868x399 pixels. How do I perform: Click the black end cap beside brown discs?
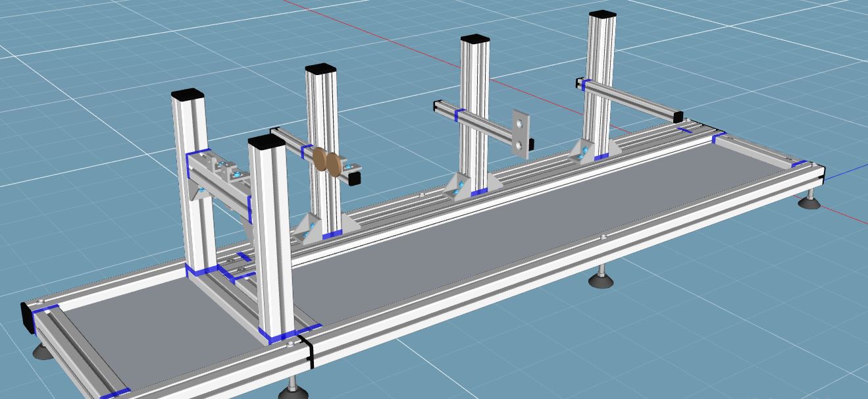(356, 177)
